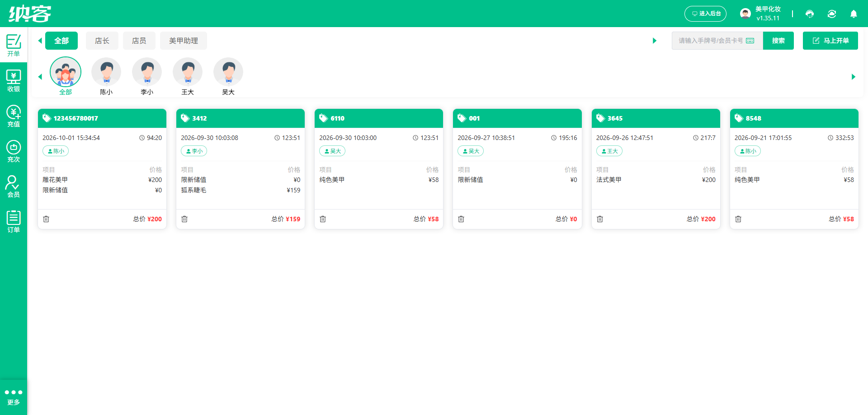This screenshot has height=415, width=868.
Task: Open order card header 3645
Action: pos(656,118)
